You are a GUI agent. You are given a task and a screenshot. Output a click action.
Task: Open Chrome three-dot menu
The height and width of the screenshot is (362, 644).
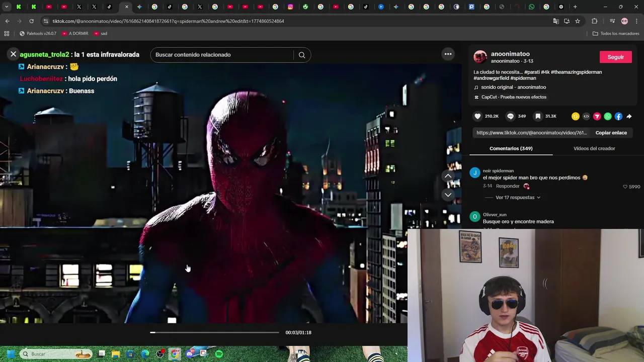637,21
